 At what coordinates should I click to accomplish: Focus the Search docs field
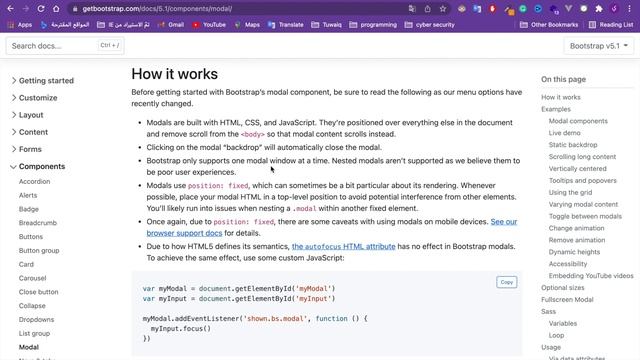pos(65,46)
